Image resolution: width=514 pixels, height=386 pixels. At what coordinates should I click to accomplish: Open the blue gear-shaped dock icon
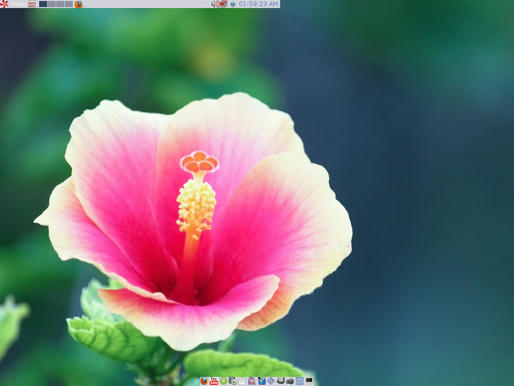271,381
